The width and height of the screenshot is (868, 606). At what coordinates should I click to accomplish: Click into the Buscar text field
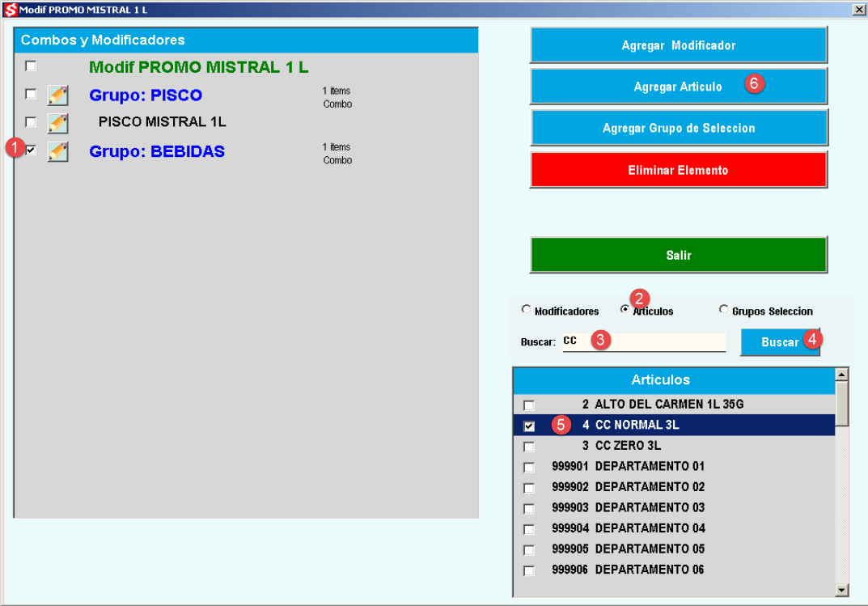[644, 341]
